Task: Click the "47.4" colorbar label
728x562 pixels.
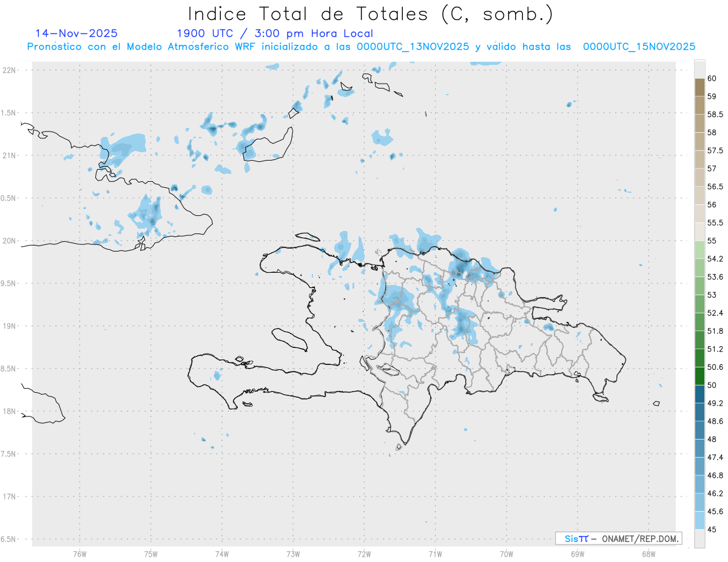Action: click(715, 457)
